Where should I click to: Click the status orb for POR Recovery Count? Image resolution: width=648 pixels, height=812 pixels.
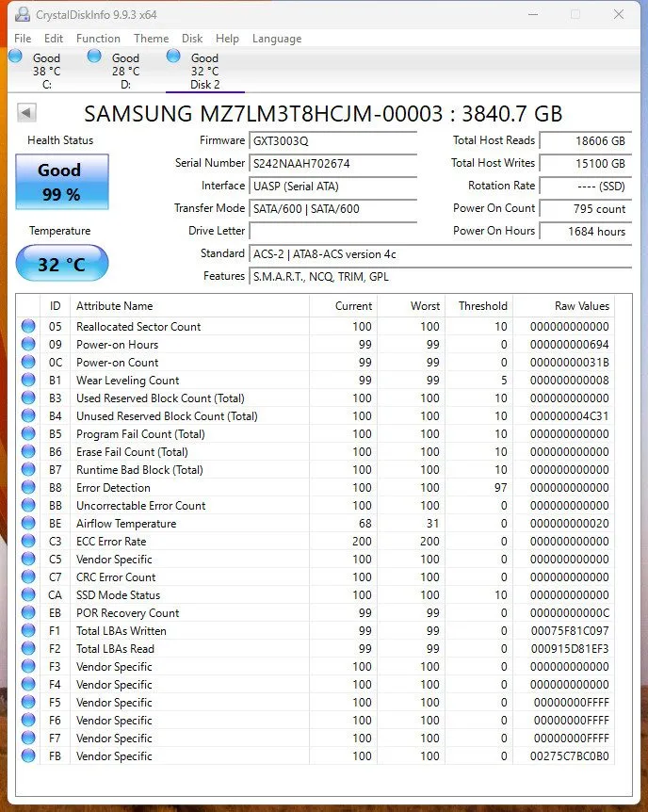click(28, 612)
